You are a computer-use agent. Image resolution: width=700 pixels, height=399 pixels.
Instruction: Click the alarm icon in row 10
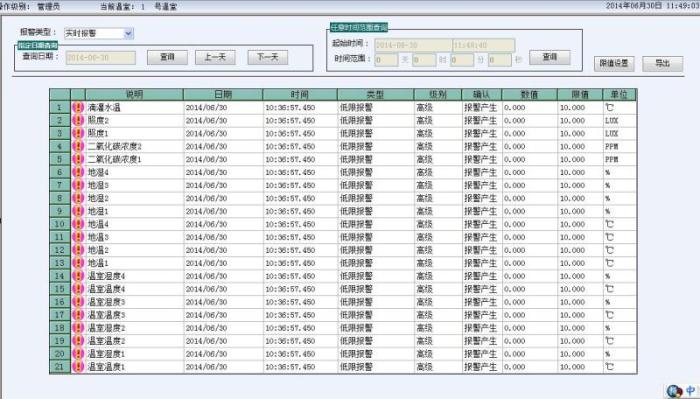coord(78,224)
